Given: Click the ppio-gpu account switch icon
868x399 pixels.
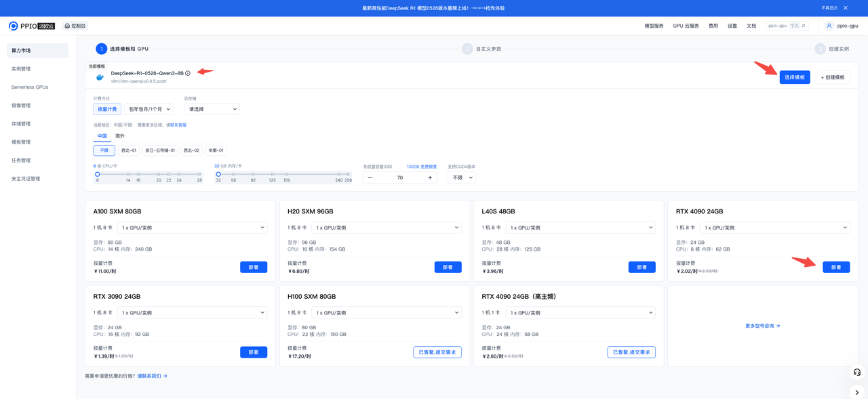Looking at the screenshot, I should pyautogui.click(x=804, y=26).
